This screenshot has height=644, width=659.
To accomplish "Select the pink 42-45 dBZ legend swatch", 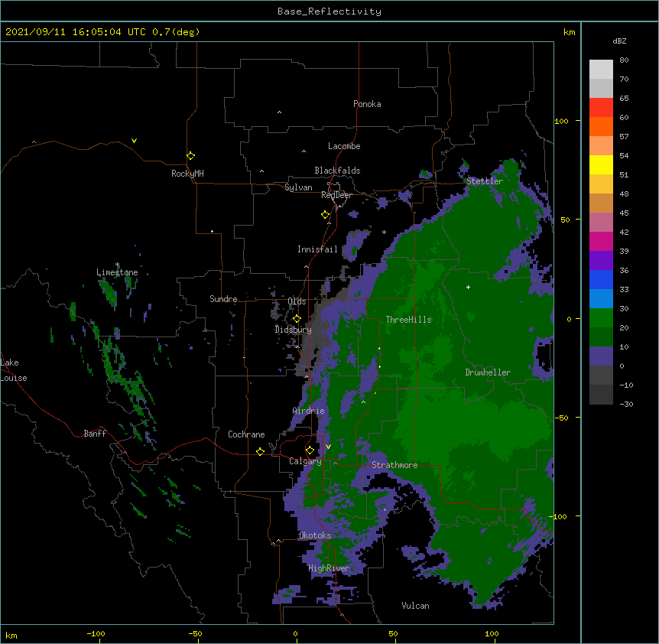I will 601,222.
